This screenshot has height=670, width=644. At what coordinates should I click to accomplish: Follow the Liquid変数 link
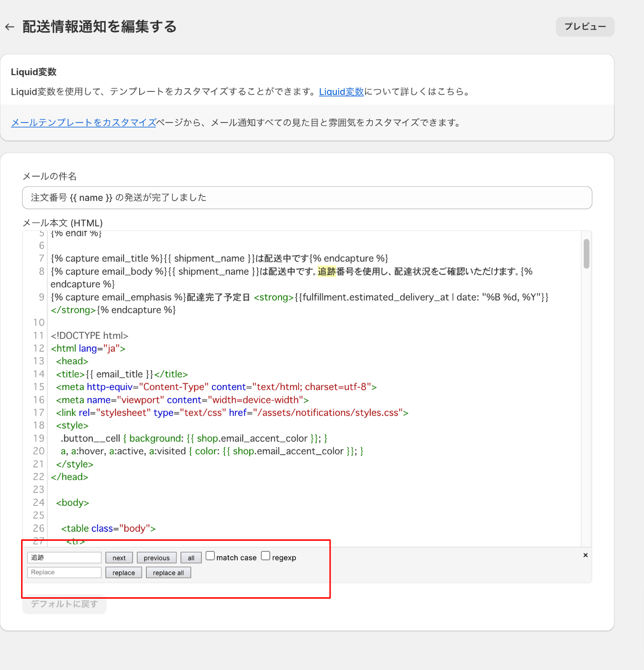pos(341,91)
